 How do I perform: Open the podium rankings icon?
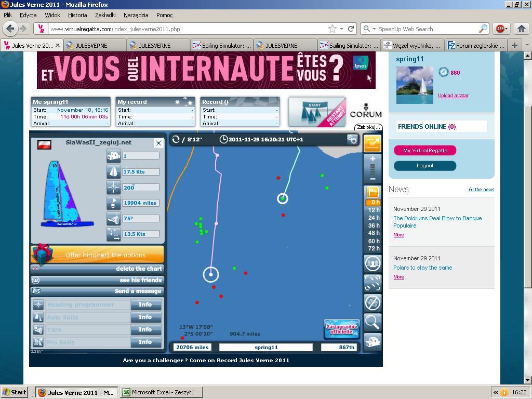[373, 341]
